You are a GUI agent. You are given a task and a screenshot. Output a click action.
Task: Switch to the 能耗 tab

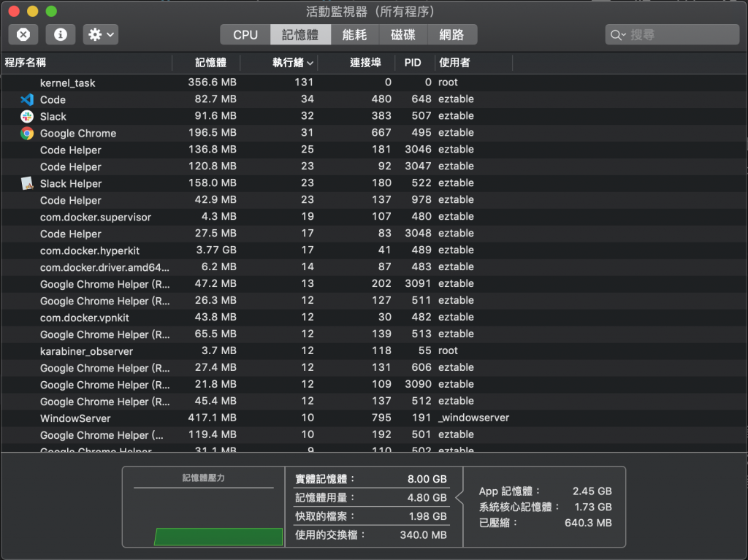coord(354,34)
